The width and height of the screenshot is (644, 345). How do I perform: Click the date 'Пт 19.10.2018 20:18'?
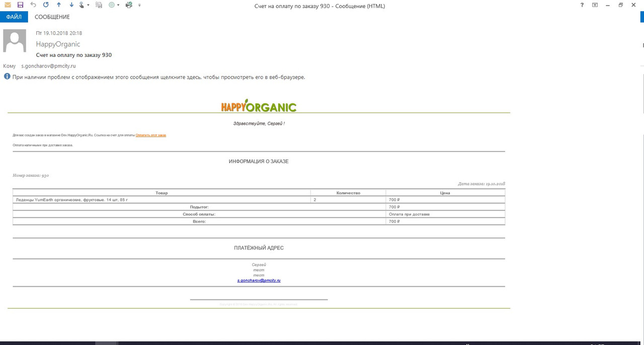click(59, 33)
